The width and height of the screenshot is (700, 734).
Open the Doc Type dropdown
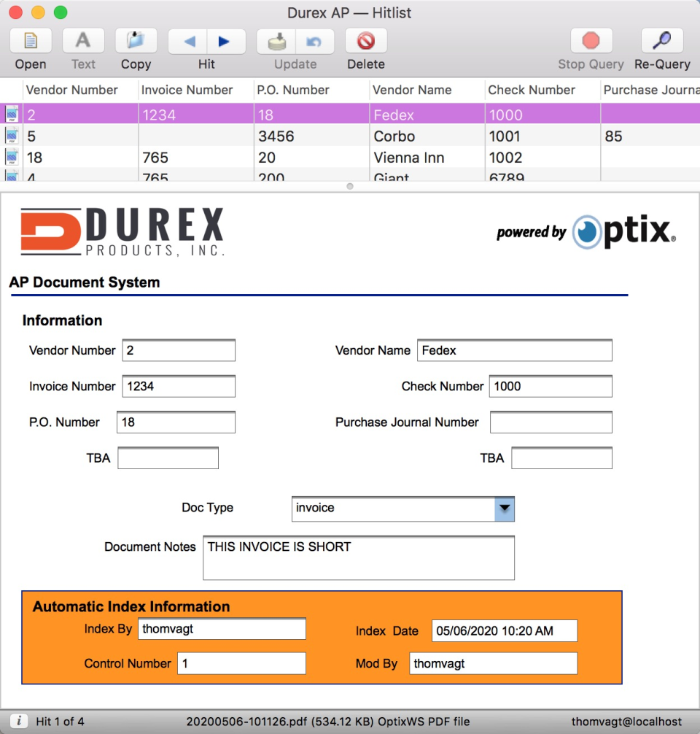tap(504, 509)
